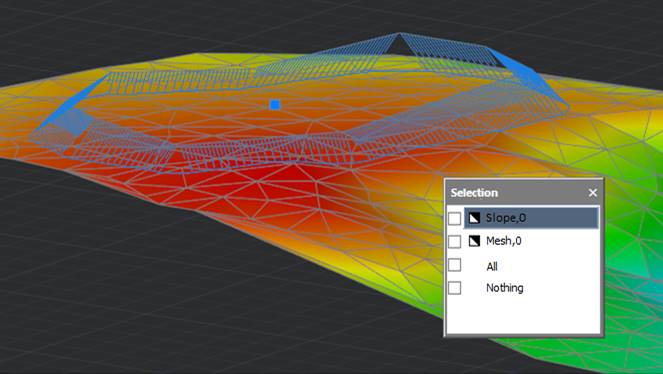Enable the All checkbox
This screenshot has height=374, width=663.
(x=455, y=265)
